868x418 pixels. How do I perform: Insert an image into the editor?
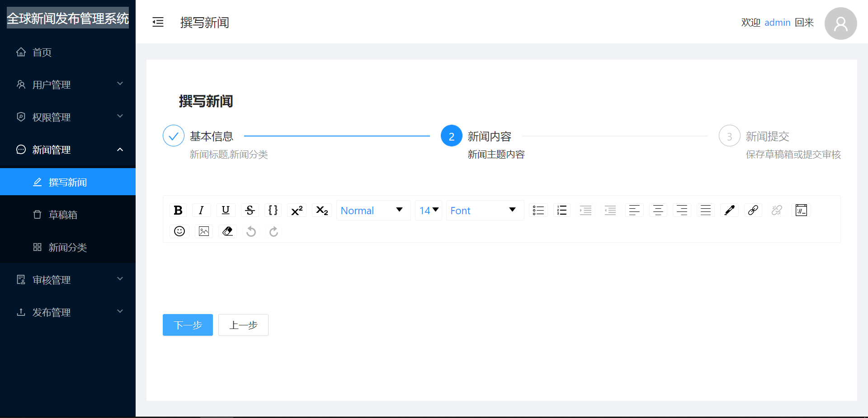tap(204, 231)
